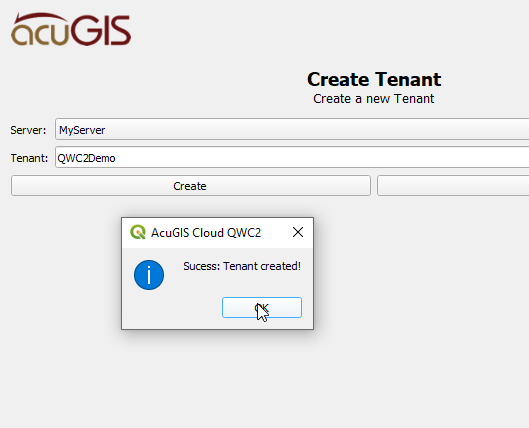
Task: Click the acuGIS logo
Action: click(71, 29)
